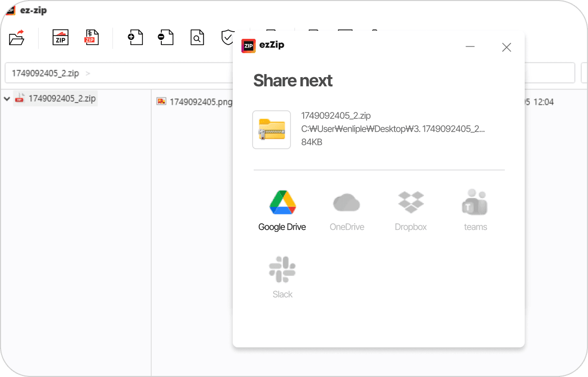Click 1749092405_2.zip in the path bar
The image size is (588, 377).
tap(45, 73)
